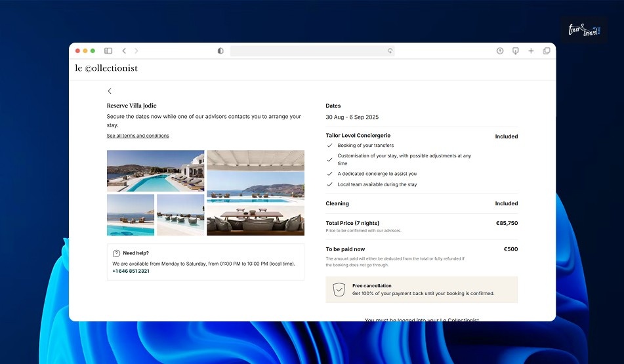Click the Reserve Villa Jodie heading
The height and width of the screenshot is (364, 624).
click(x=131, y=106)
